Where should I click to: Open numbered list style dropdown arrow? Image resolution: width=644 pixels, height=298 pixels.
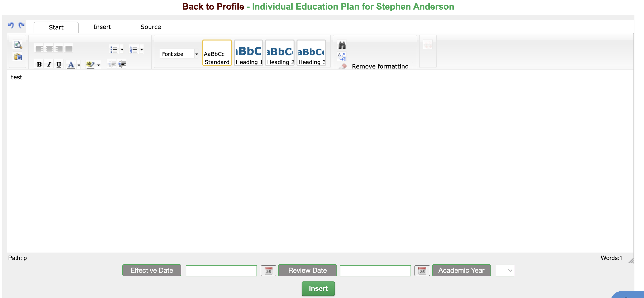point(142,50)
